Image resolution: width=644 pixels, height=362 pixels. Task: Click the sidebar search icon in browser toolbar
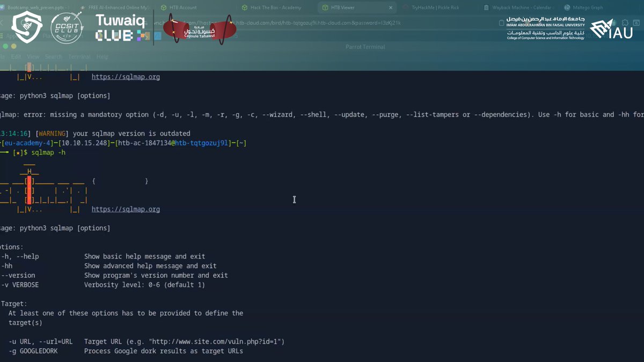[x=636, y=23]
